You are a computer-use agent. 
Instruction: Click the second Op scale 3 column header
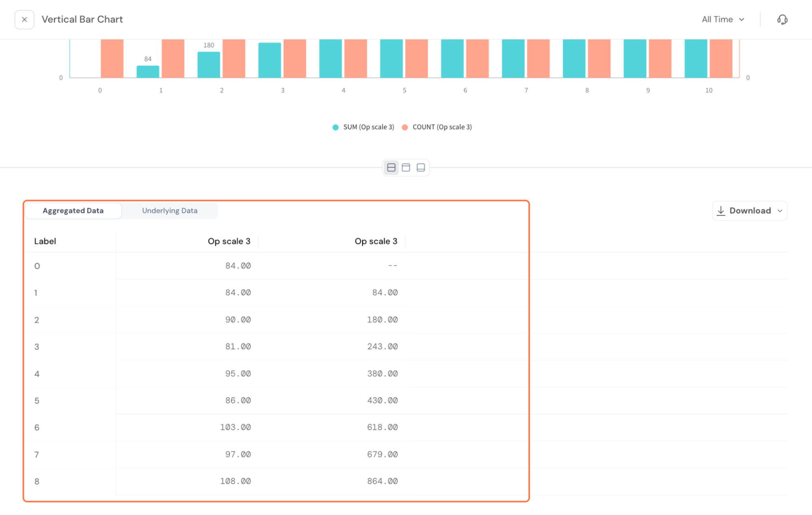coord(376,241)
